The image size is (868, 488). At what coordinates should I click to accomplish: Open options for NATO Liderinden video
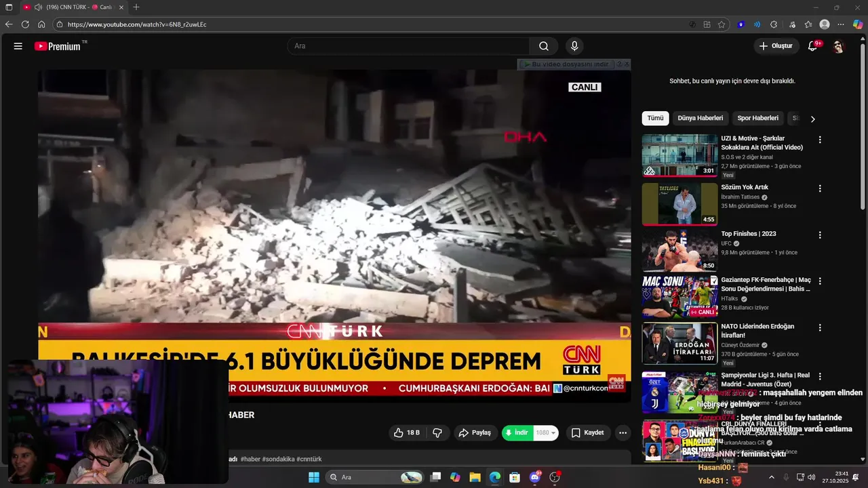click(x=820, y=327)
